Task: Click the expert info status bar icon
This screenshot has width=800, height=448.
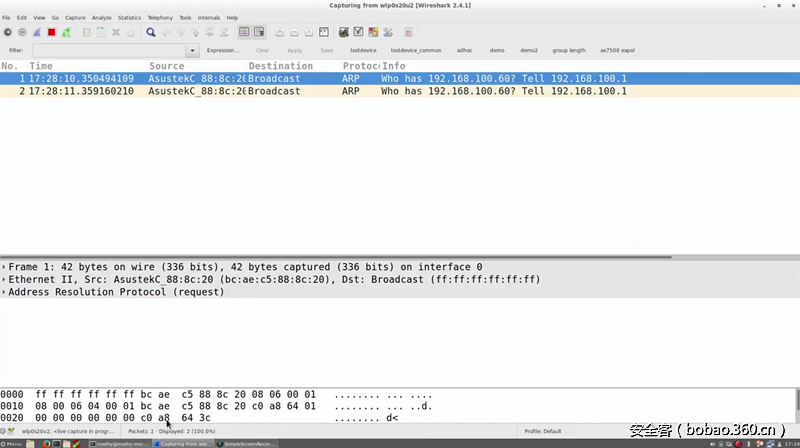Action: (3, 431)
